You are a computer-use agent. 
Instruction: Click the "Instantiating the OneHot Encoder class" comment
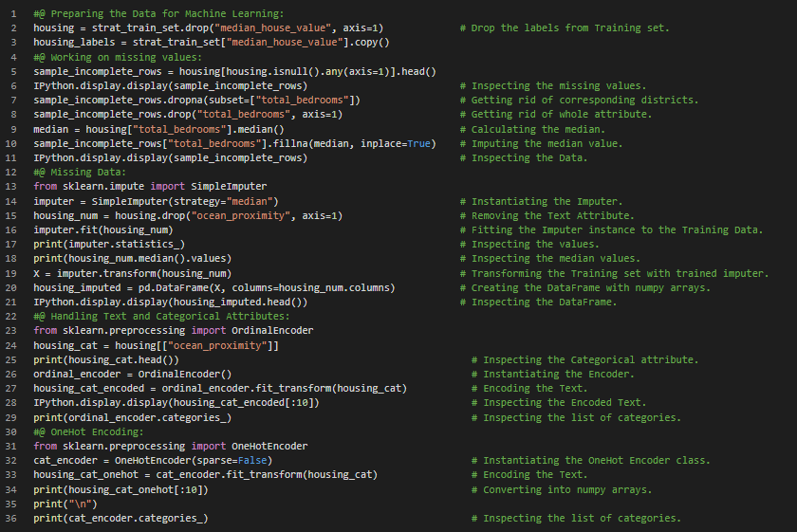click(x=590, y=461)
